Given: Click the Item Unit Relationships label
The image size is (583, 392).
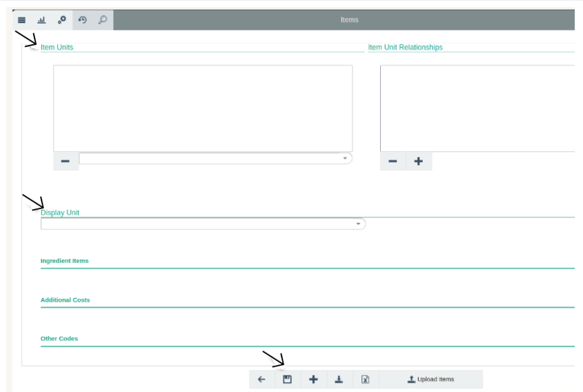Looking at the screenshot, I should pos(405,47).
